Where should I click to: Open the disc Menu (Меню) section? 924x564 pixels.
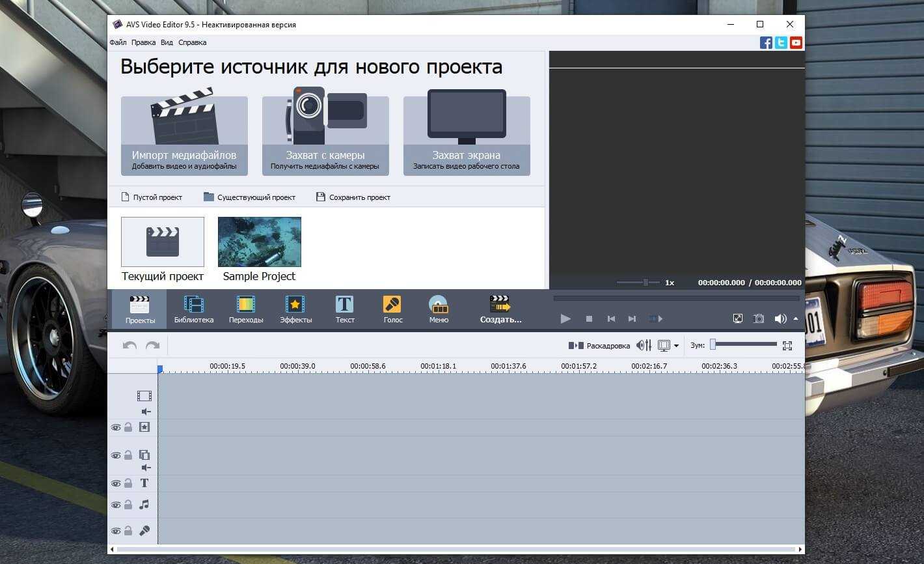click(439, 309)
